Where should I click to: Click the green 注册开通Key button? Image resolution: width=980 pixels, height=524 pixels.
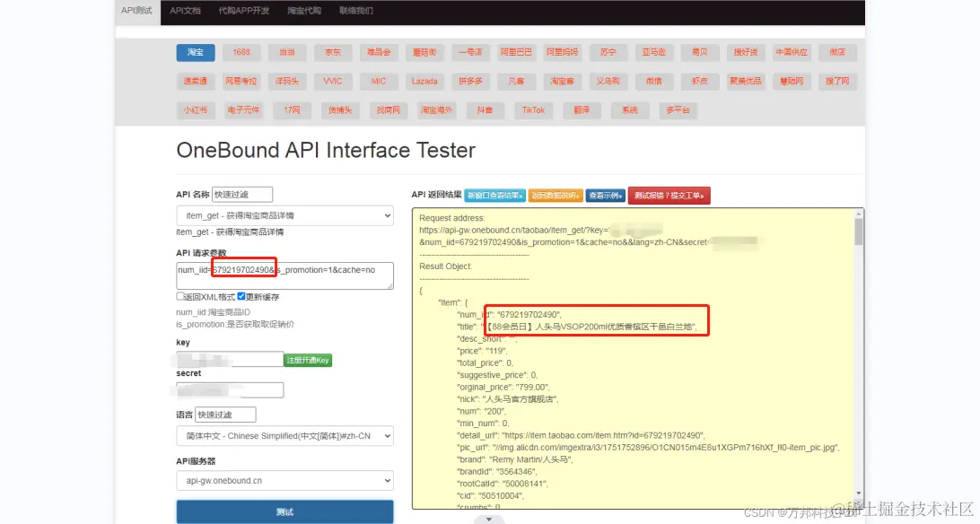coord(308,361)
